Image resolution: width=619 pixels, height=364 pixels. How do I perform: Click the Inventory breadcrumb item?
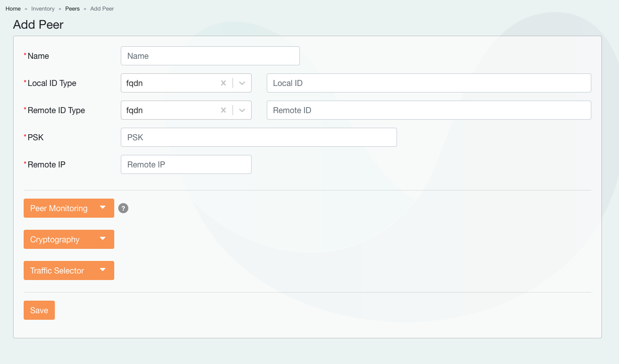tap(43, 9)
